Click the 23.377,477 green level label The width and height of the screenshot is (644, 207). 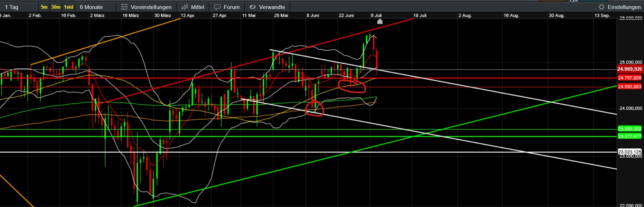[630, 136]
